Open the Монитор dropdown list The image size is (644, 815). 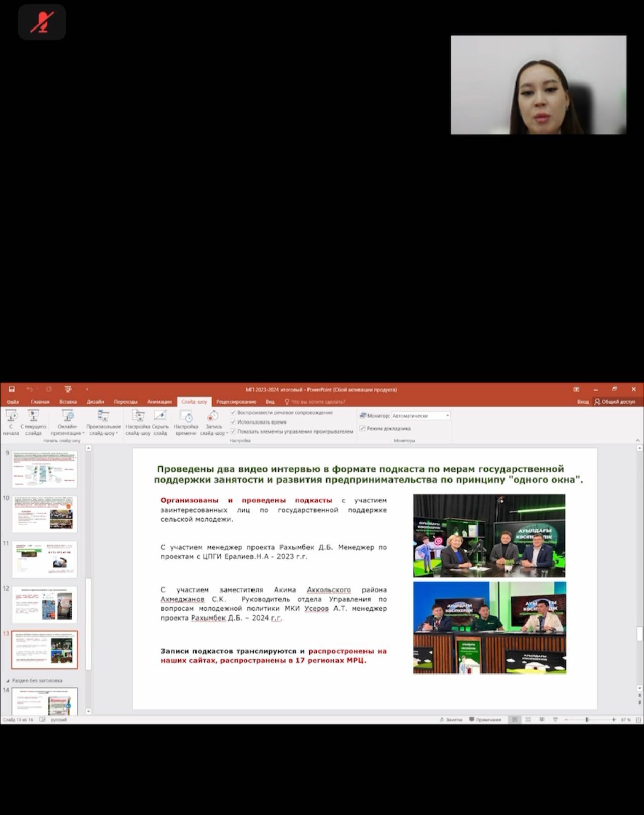(x=447, y=416)
